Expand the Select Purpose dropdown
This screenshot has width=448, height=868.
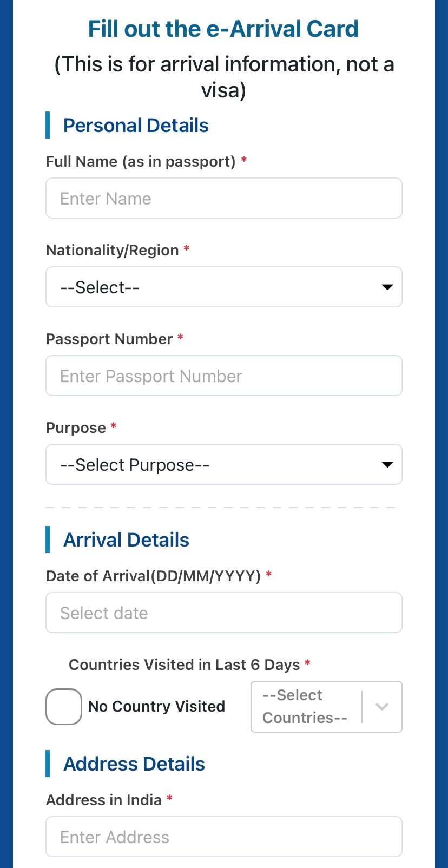(x=216, y=464)
